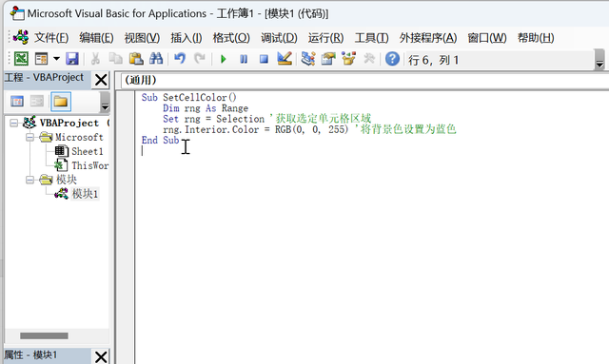
Task: Click the rng.Interior.Color RGB code line
Action: (x=309, y=129)
